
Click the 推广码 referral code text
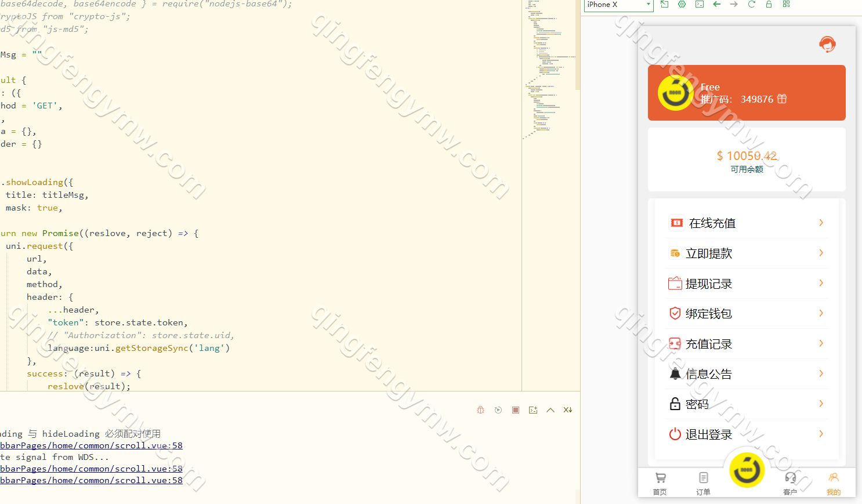click(x=737, y=99)
